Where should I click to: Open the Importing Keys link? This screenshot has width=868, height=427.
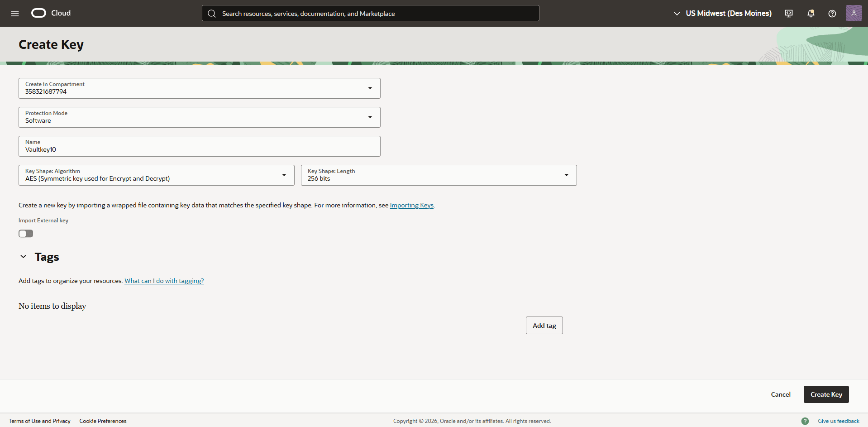pos(412,205)
